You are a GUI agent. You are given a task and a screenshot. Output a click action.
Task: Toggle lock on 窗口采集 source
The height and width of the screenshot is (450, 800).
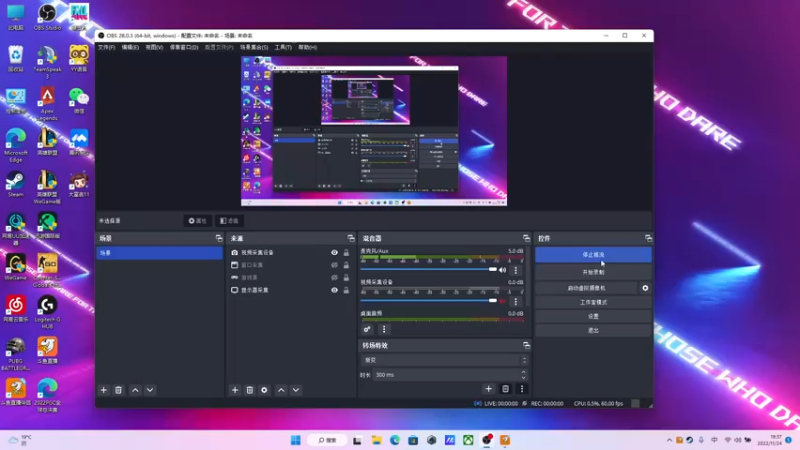[346, 265]
